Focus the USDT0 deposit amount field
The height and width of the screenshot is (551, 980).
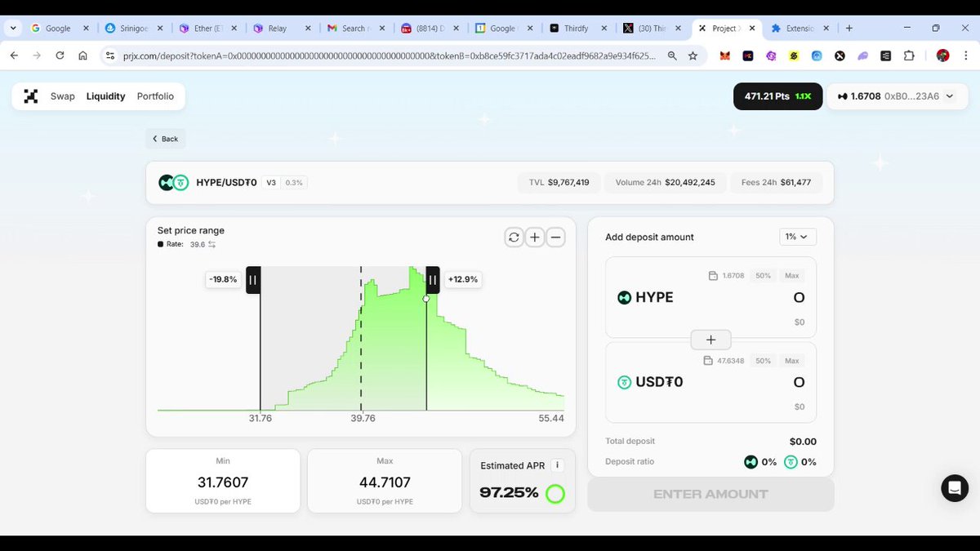coord(799,382)
